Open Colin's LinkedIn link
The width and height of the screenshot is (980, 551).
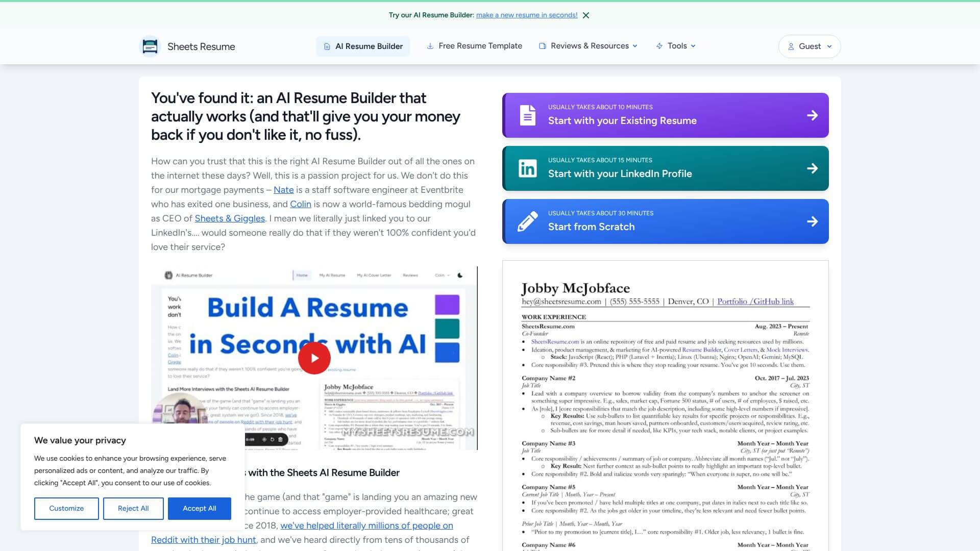click(x=301, y=204)
